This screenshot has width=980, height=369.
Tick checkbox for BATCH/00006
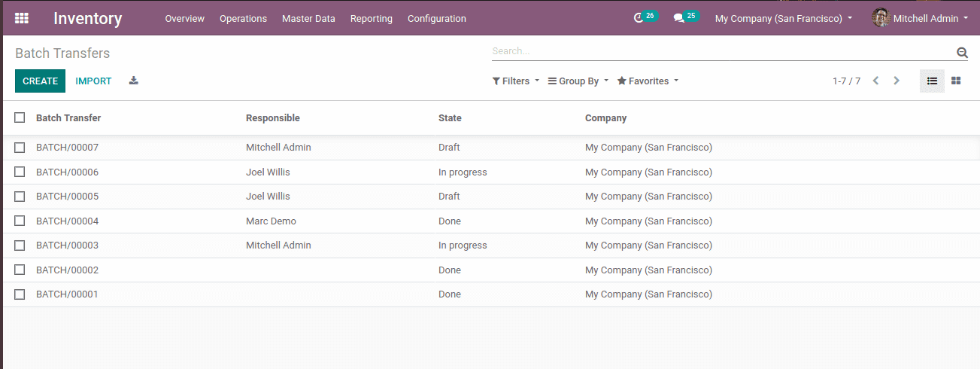point(20,172)
